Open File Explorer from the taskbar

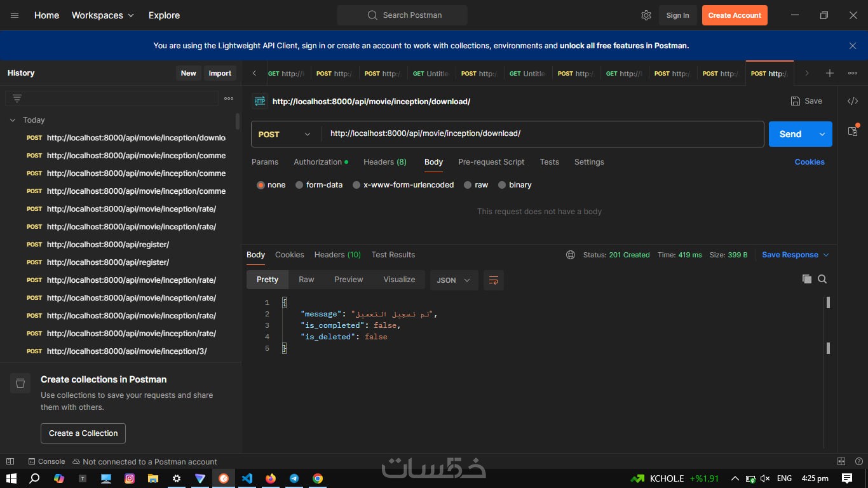(x=153, y=478)
